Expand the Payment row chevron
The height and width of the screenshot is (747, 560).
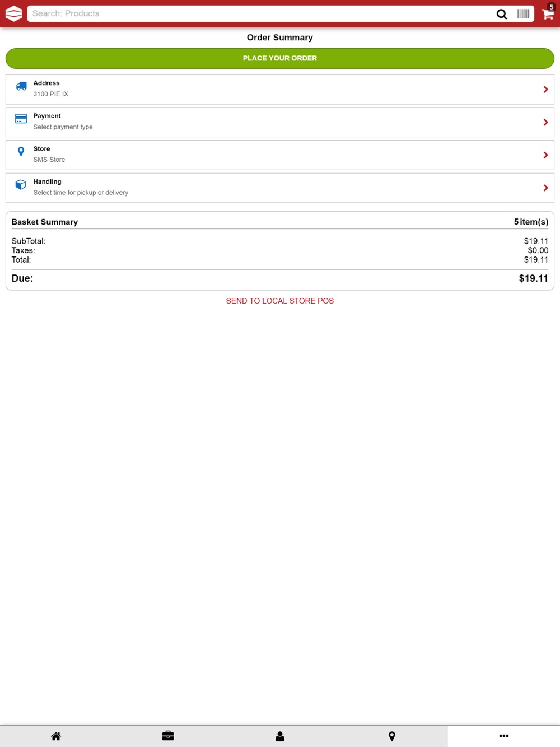(x=545, y=122)
